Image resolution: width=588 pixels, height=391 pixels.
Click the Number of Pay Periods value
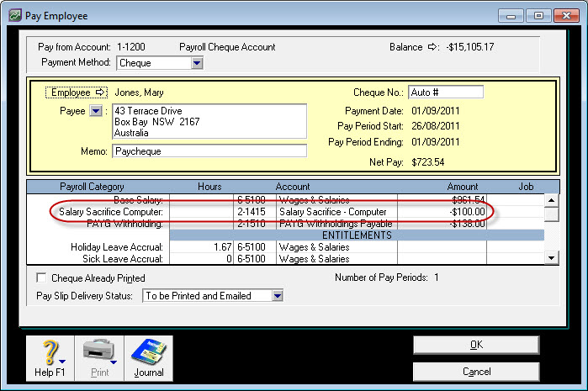[437, 277]
